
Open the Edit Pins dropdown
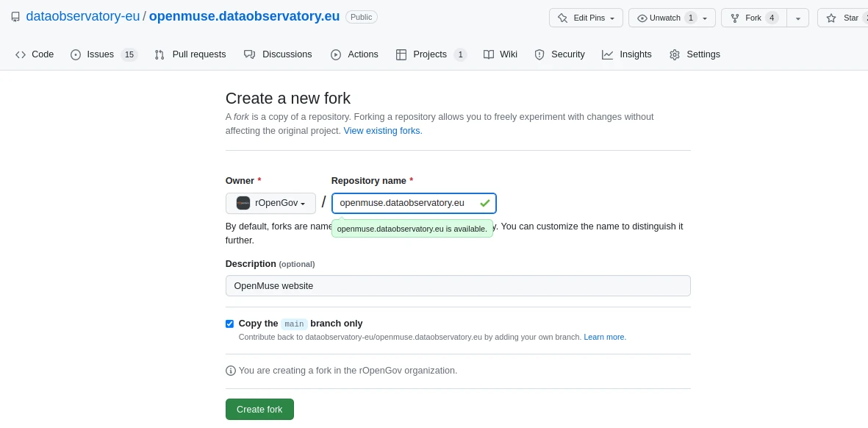(x=586, y=18)
